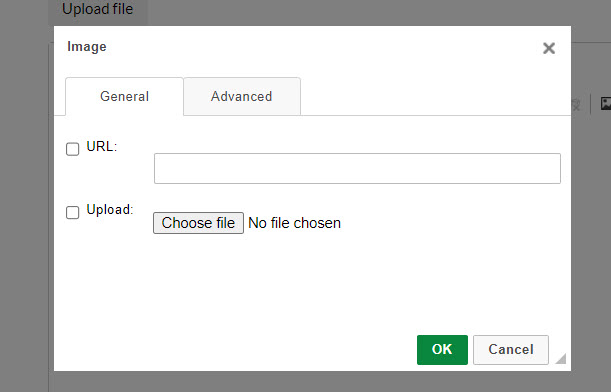
Task: Click the Choose file button
Action: [198, 223]
